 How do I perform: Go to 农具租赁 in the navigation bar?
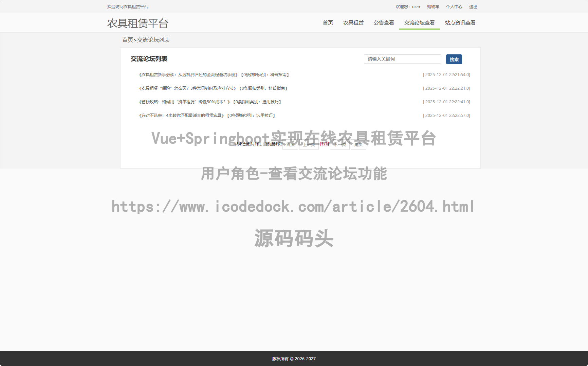pyautogui.click(x=353, y=23)
